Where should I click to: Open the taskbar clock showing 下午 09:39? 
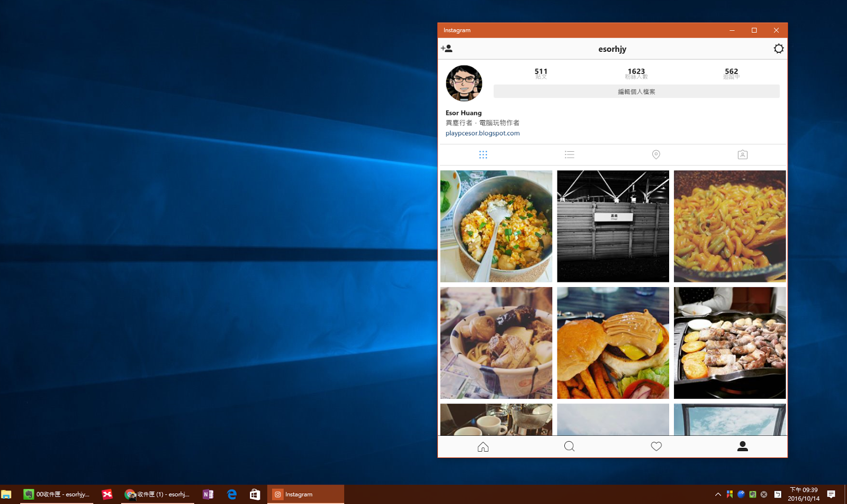tap(804, 494)
